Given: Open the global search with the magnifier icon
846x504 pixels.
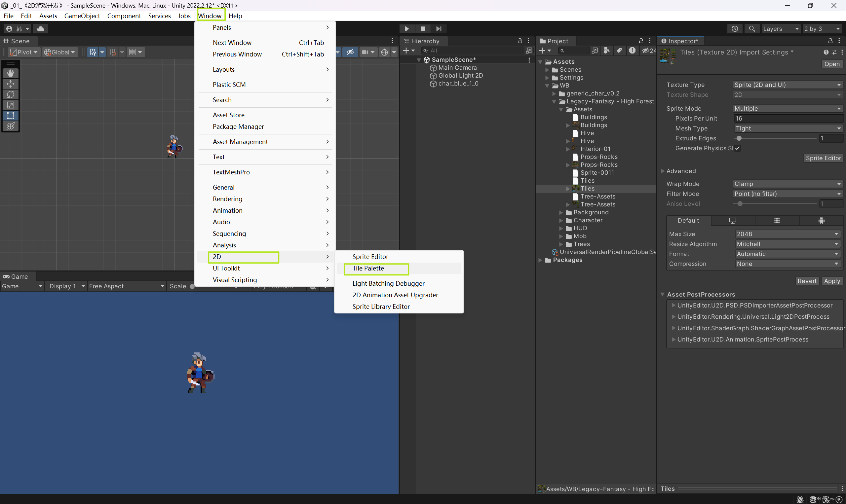Looking at the screenshot, I should tap(752, 28).
